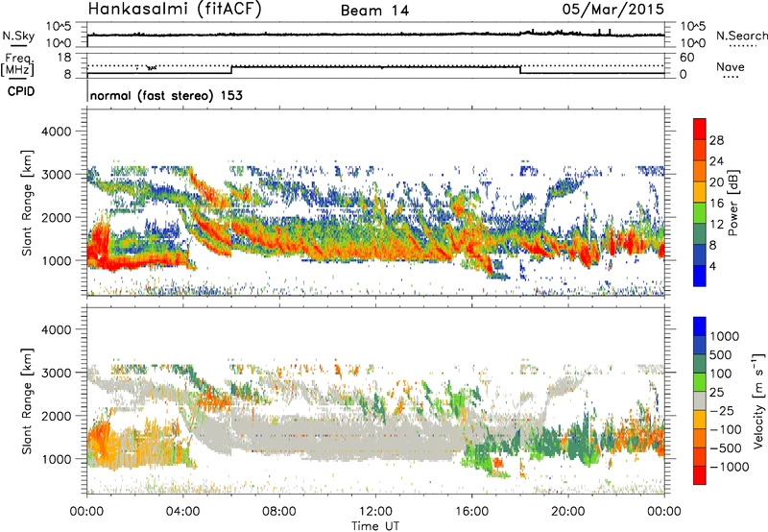
Task: Click the '12:00' time axis tick label
Action: click(375, 512)
